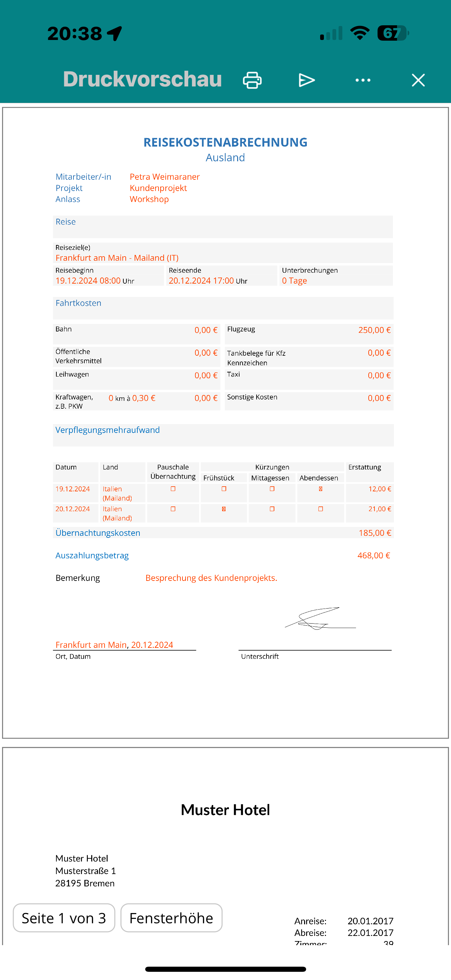Screen dimensions: 451x980
Task: Tap the home indicator bar
Action: click(x=225, y=969)
